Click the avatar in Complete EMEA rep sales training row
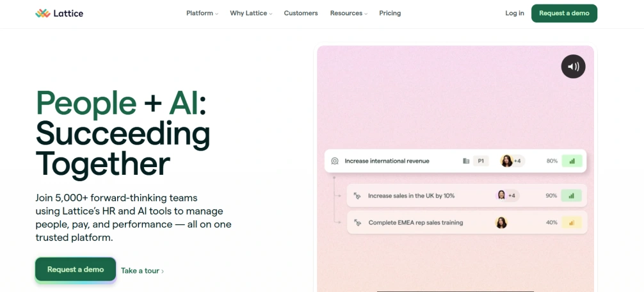This screenshot has width=644, height=292. pyautogui.click(x=501, y=223)
